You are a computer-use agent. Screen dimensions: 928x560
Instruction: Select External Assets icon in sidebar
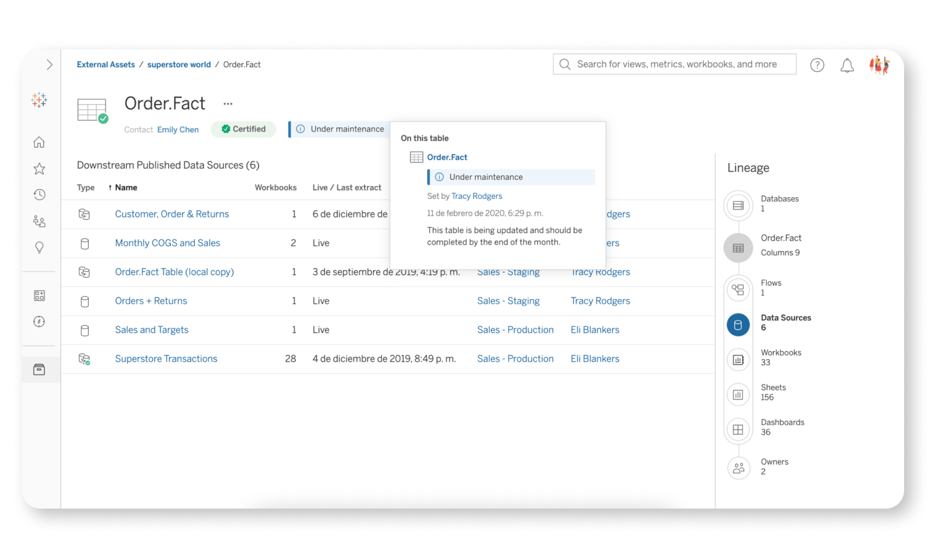tap(39, 370)
